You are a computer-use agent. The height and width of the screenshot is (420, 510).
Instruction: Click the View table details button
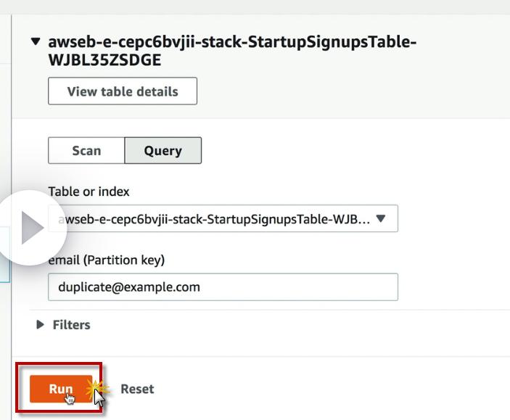(x=122, y=91)
